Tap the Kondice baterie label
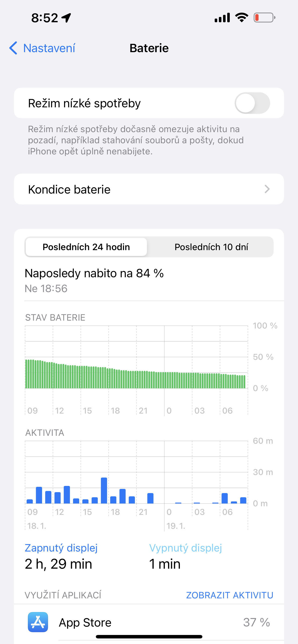 coord(69,189)
